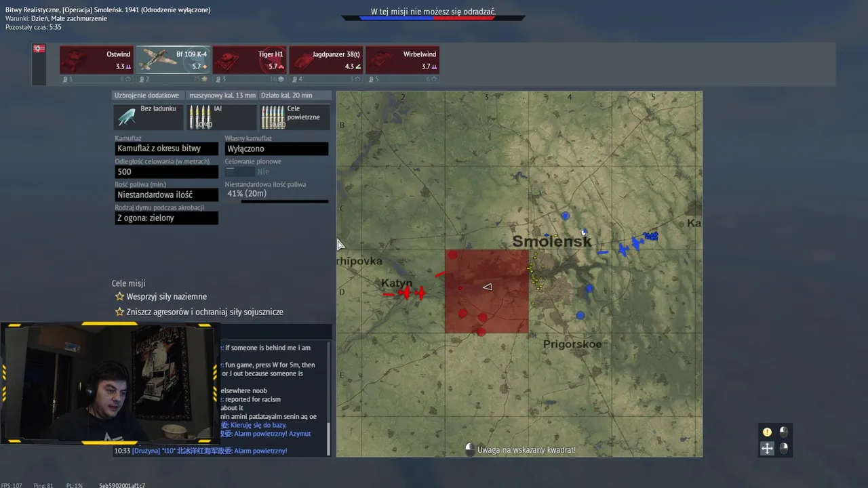Viewport: 868px width, 488px height.
Task: Select the Tiger H1 tank slot
Action: (250, 60)
